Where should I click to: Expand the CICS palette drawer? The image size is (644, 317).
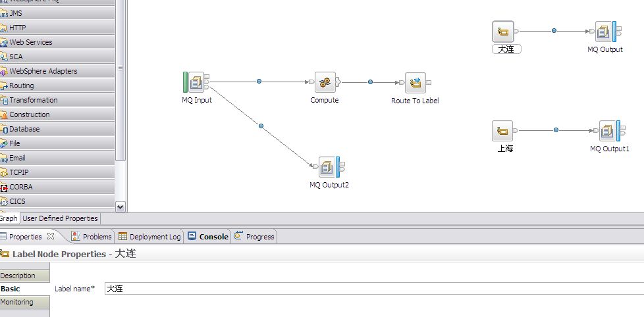[57, 201]
